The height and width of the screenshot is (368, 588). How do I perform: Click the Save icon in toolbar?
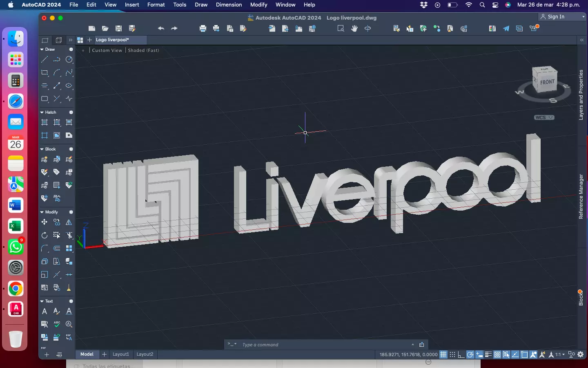click(118, 29)
